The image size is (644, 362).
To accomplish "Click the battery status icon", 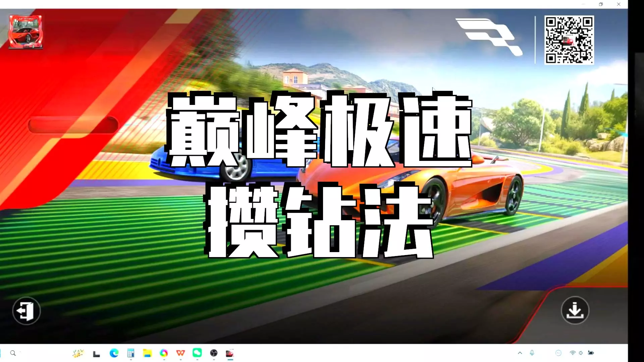I will pyautogui.click(x=591, y=353).
